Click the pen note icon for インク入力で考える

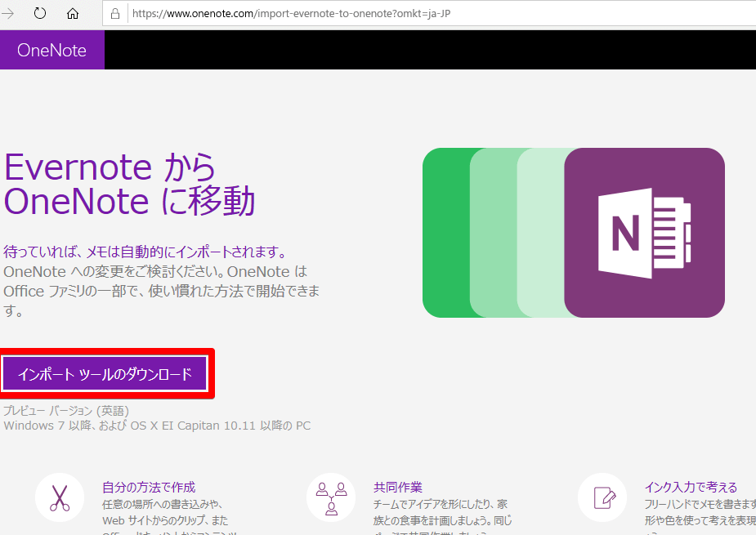(x=602, y=498)
